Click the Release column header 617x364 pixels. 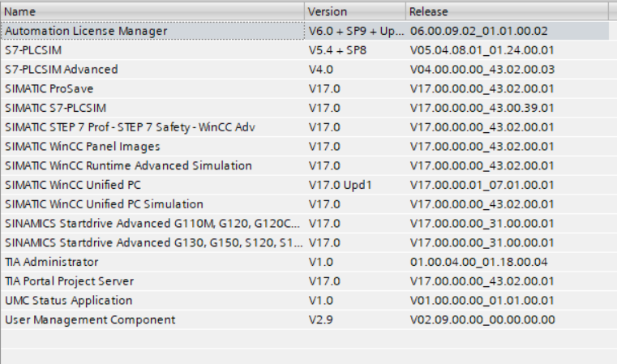(x=429, y=11)
